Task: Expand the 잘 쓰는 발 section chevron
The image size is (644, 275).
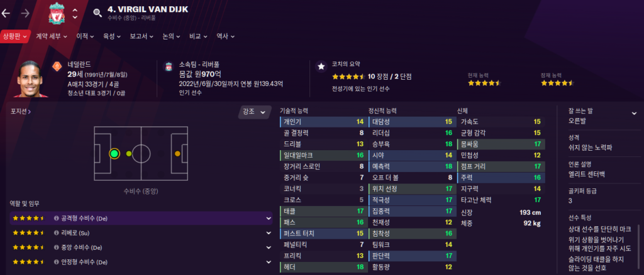Action: pos(634,114)
